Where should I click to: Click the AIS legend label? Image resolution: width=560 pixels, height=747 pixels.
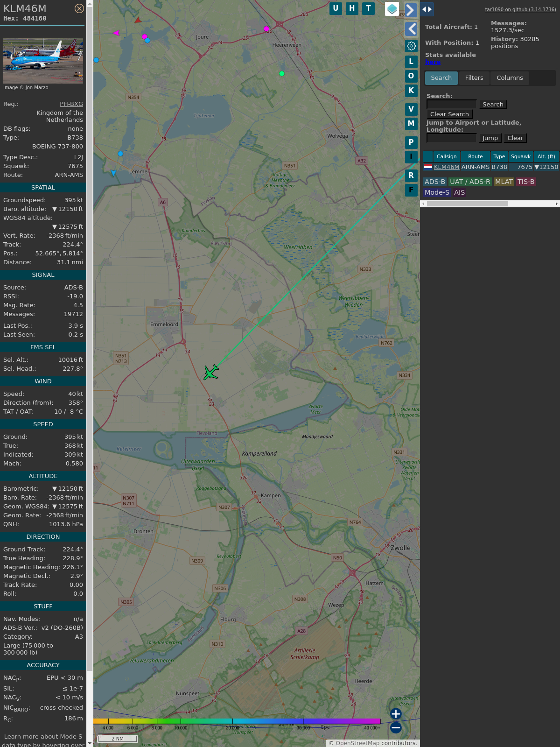pyautogui.click(x=460, y=192)
